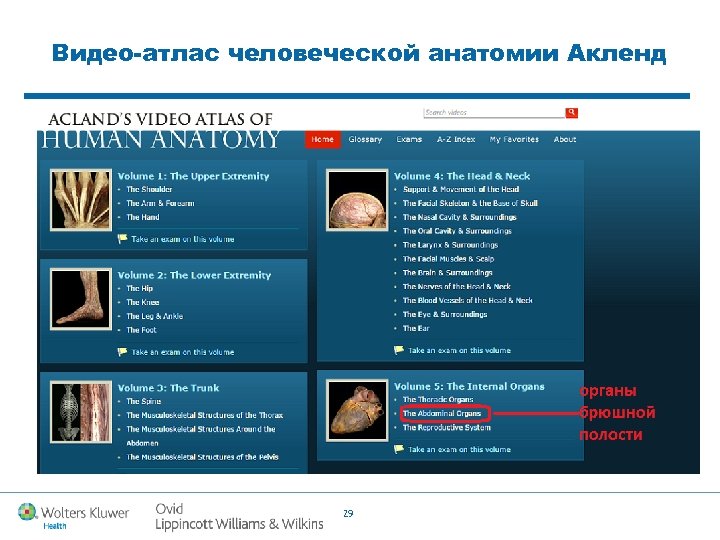720x540 pixels.
Task: Select The Hand link
Action: [143, 217]
